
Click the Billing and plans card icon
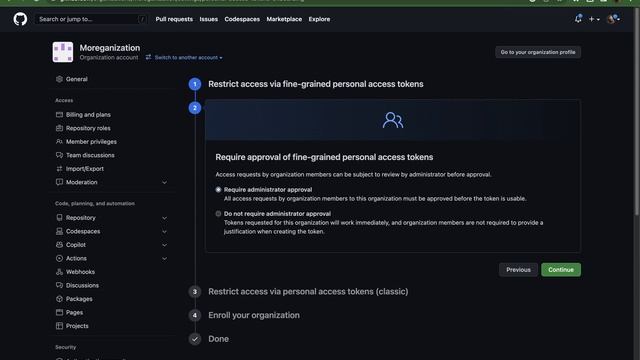point(59,115)
